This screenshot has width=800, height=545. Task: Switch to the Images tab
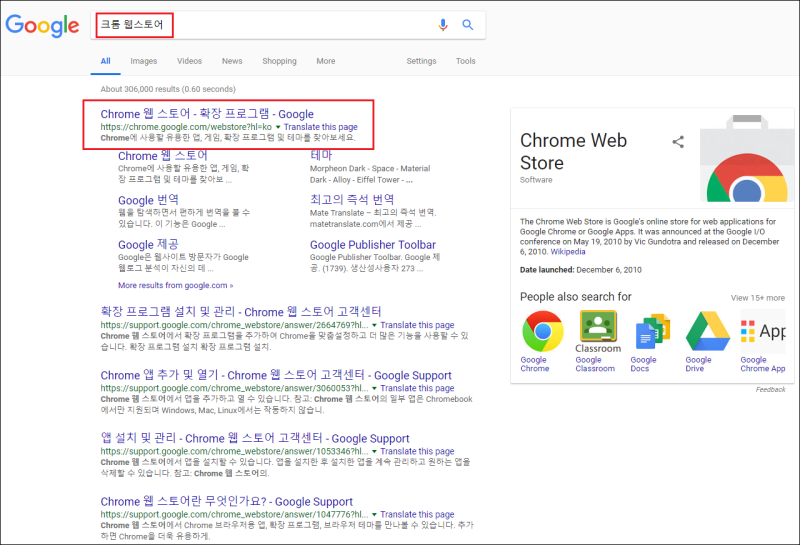(143, 61)
